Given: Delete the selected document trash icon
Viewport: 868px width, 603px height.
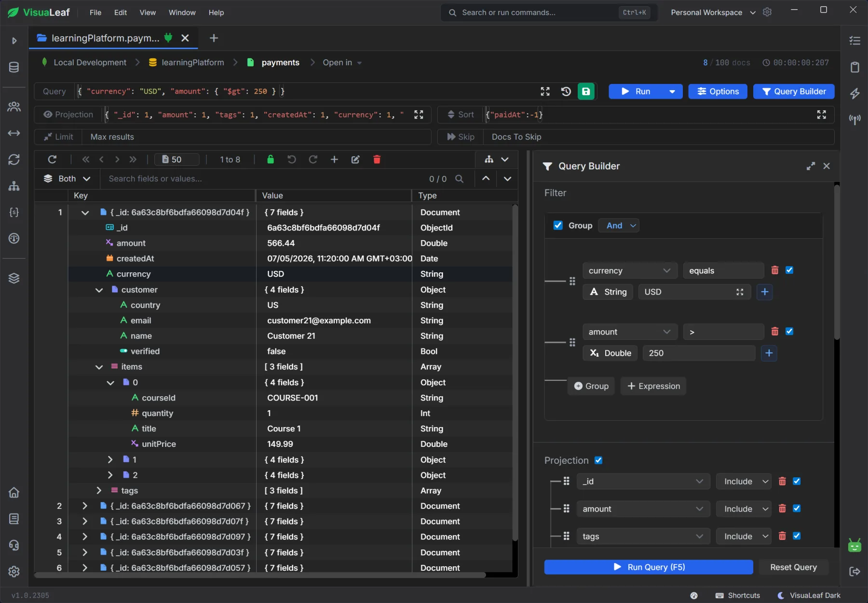Looking at the screenshot, I should click(377, 160).
